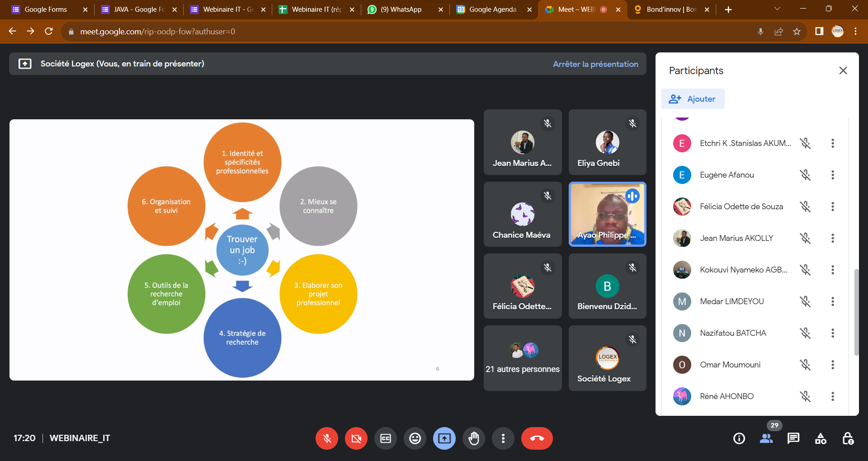Click the present screen button
This screenshot has height=461, width=868.
[x=444, y=438]
